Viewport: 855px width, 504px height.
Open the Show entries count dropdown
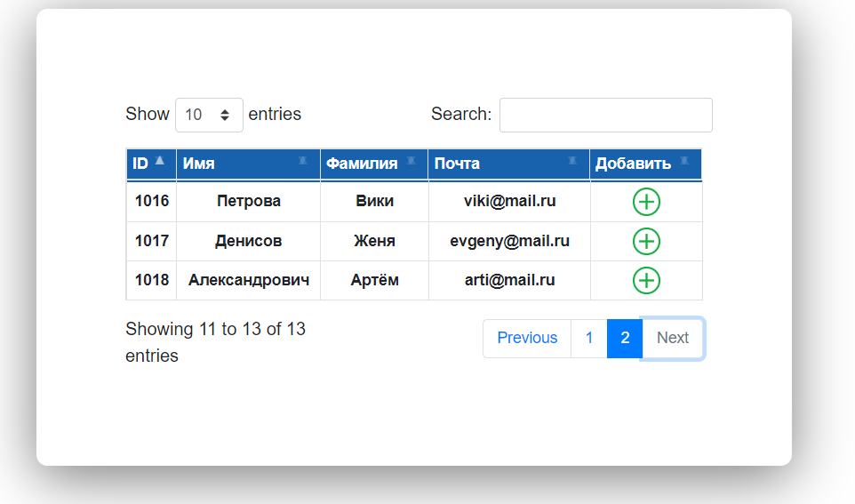pyautogui.click(x=209, y=115)
